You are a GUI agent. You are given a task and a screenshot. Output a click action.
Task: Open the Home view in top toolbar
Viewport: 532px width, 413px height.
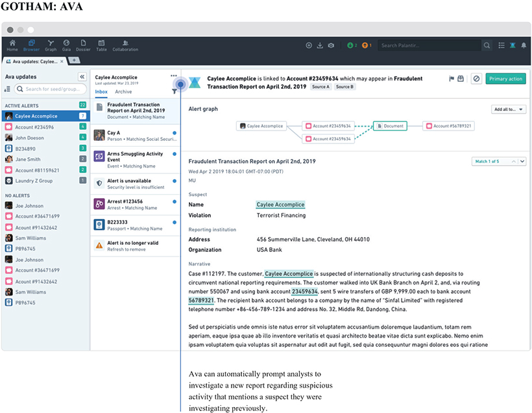tap(12, 45)
